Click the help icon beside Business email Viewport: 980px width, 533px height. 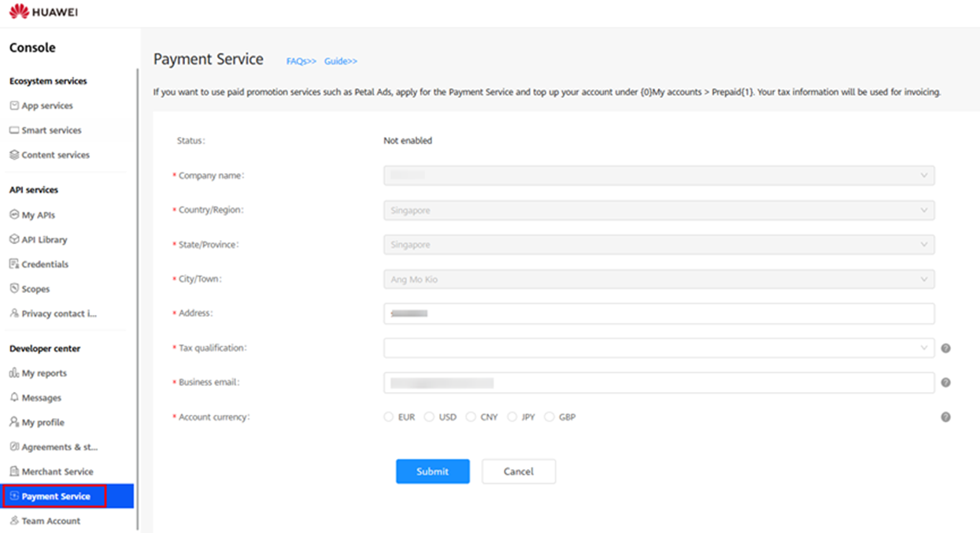click(945, 383)
